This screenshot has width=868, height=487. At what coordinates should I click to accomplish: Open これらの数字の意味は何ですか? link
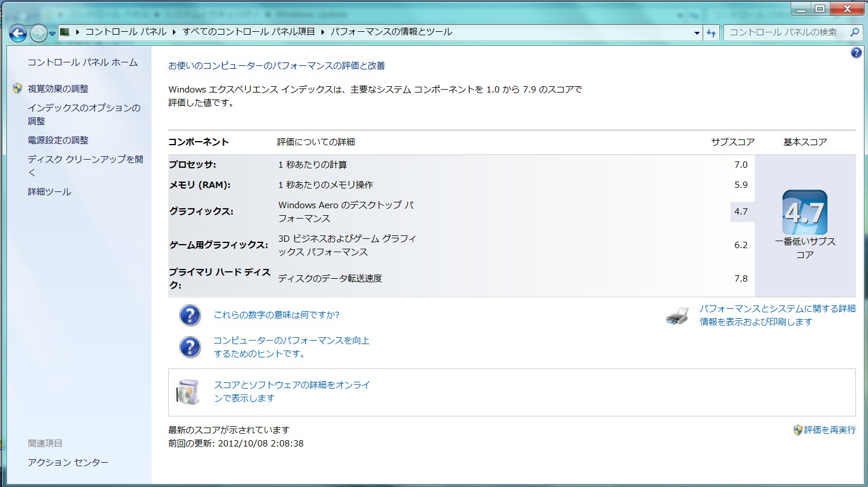[276, 315]
